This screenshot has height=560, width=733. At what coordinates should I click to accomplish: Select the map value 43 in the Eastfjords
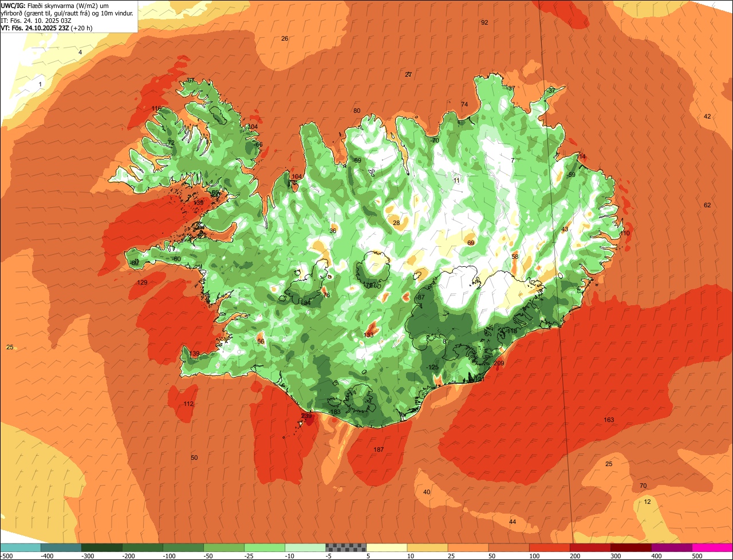[x=565, y=229]
